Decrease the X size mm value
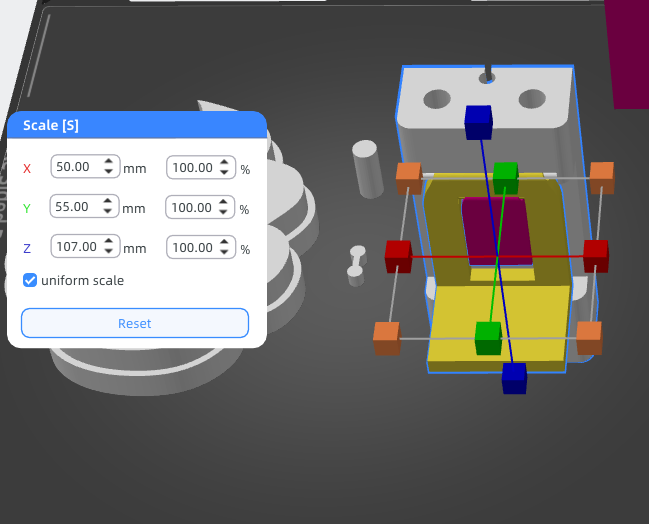 pos(108,171)
